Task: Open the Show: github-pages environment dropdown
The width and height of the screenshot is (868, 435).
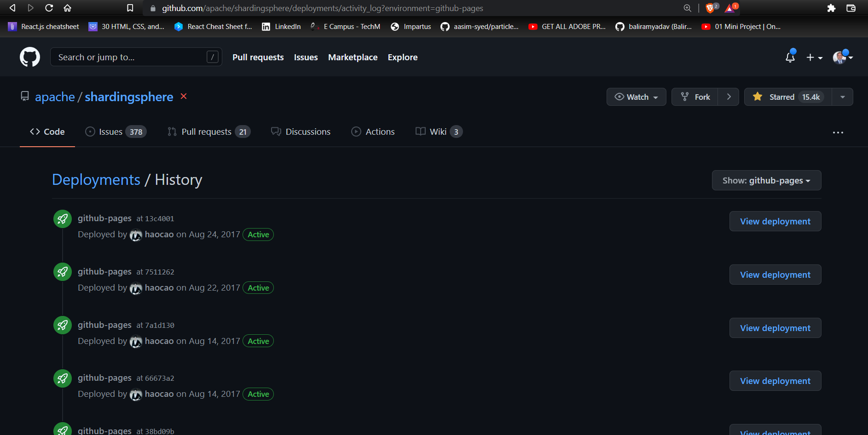Action: (766, 180)
